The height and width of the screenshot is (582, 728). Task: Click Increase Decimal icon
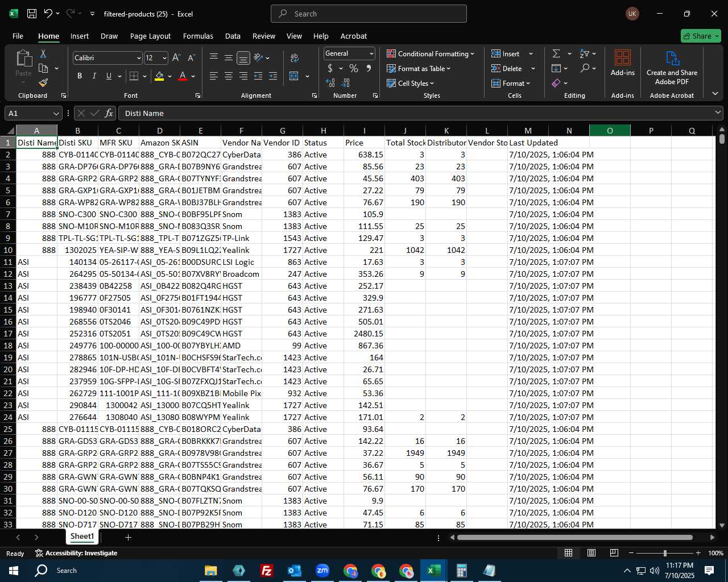(x=330, y=83)
